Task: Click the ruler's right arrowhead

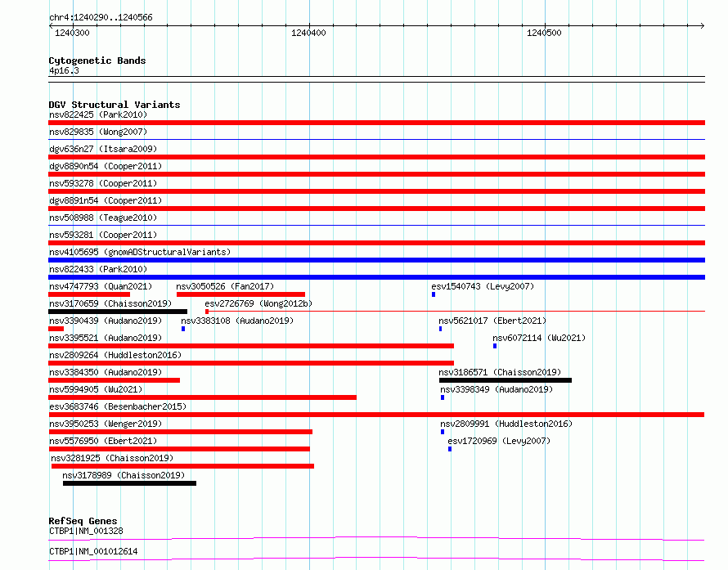Action: 703,25
